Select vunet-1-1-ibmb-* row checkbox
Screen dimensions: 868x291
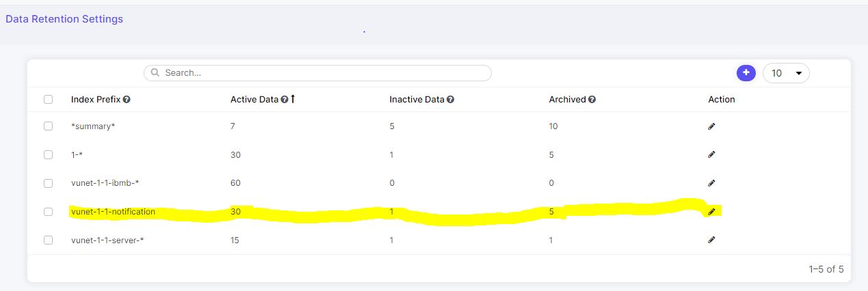(48, 183)
